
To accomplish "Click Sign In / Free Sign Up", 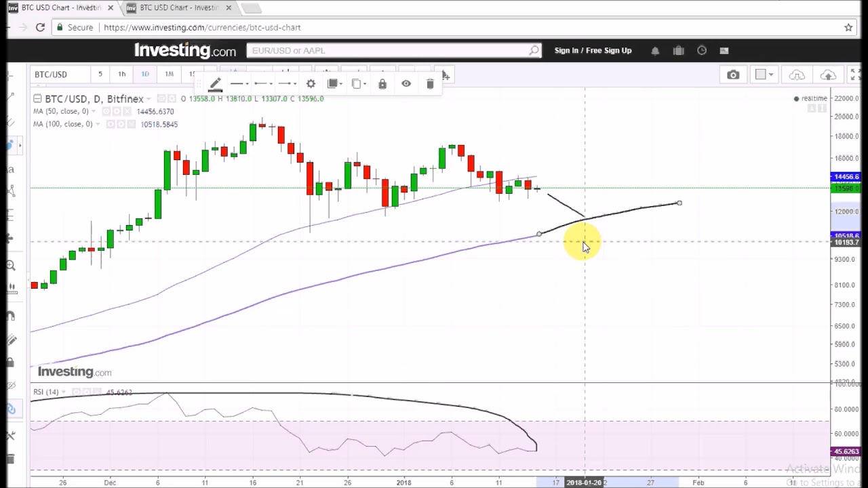I will tap(593, 50).
